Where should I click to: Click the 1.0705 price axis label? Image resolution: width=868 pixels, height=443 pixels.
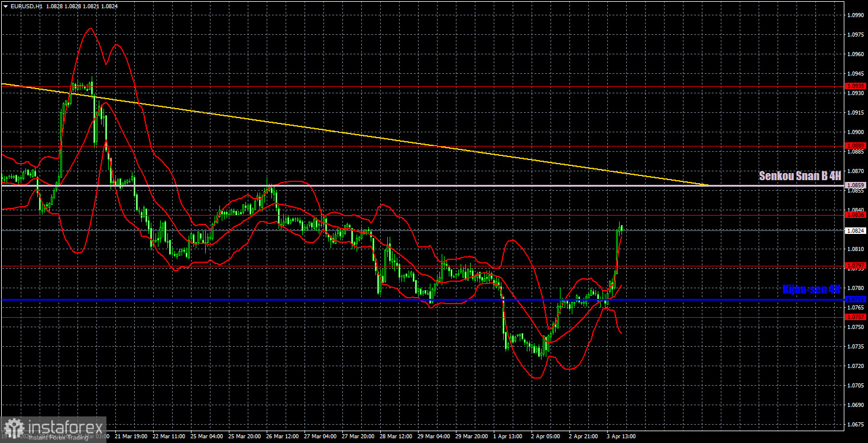pyautogui.click(x=855, y=385)
